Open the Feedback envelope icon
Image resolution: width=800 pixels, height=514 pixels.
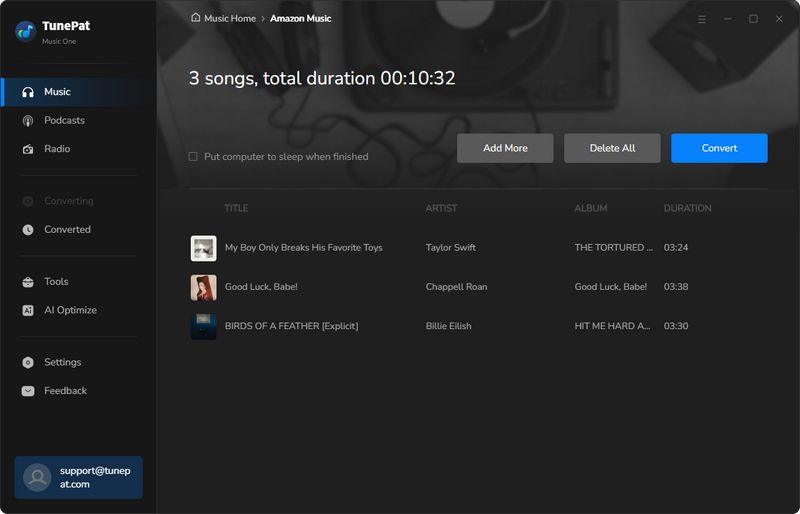pos(28,391)
